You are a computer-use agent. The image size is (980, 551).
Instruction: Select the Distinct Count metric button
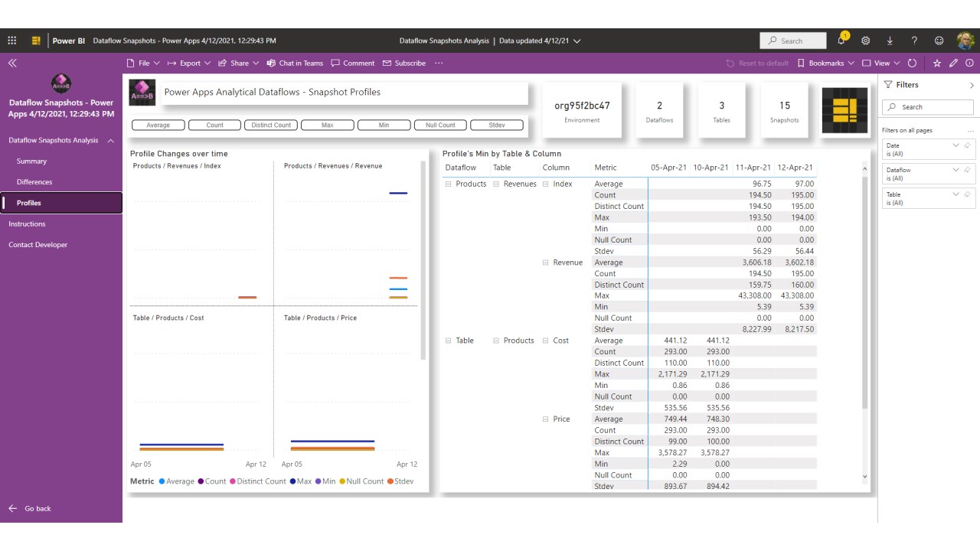271,125
